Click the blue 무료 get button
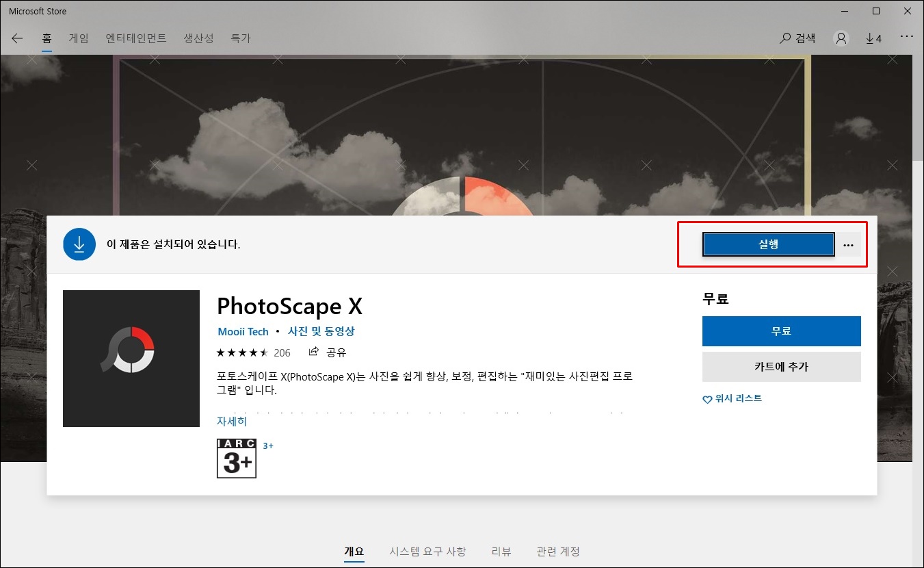This screenshot has height=568, width=924. point(781,331)
